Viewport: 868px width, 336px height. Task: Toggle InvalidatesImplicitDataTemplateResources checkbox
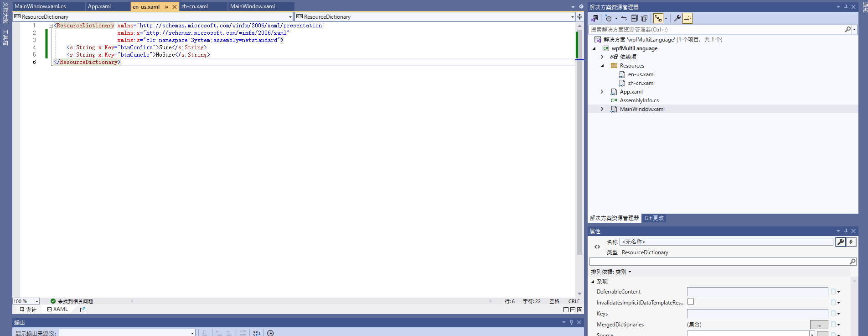tap(691, 302)
